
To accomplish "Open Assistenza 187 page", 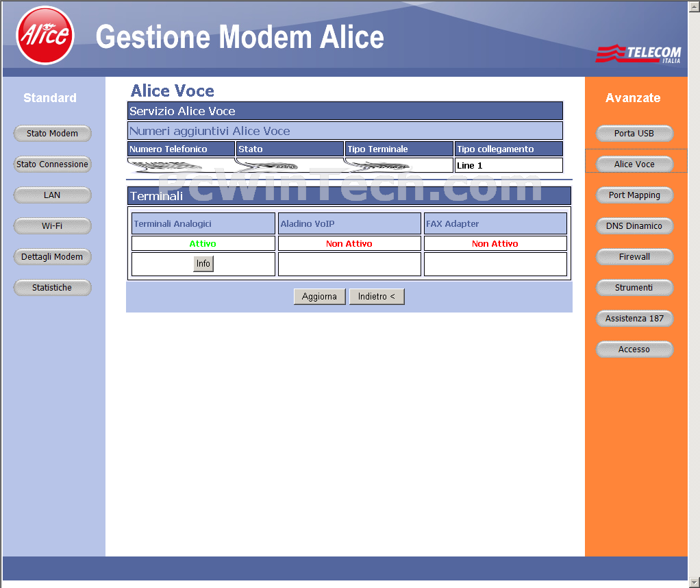I will [634, 318].
